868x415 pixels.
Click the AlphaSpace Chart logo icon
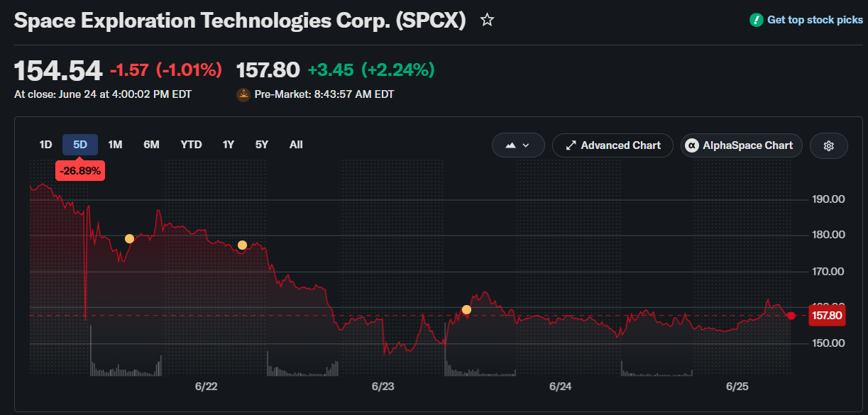tap(691, 145)
